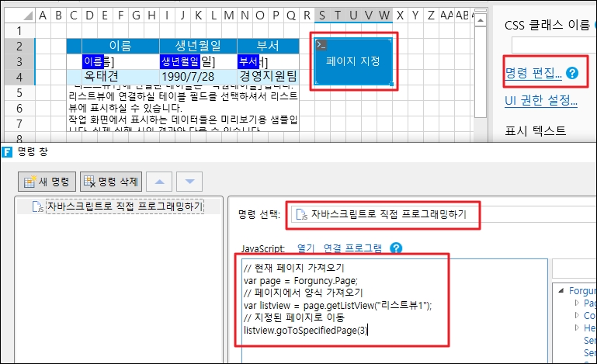Select the 페이지 지정 button on the sheet
Viewport: 597px width, 364px height.
pos(353,60)
